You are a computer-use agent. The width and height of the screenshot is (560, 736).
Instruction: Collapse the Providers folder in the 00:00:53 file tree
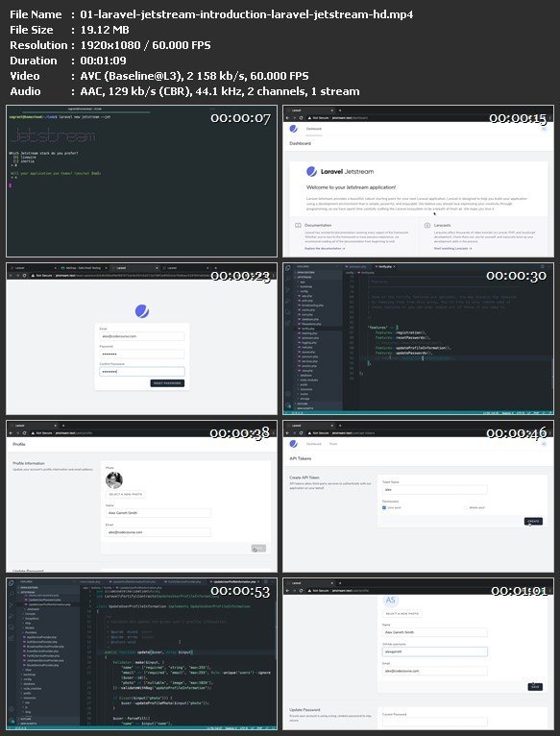[x=30, y=632]
